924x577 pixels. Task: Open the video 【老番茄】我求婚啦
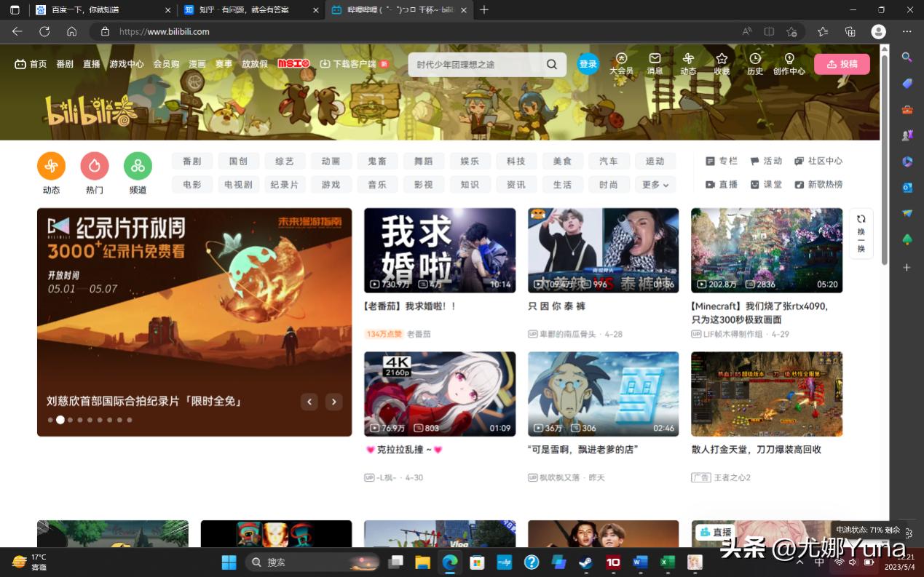[x=440, y=250]
